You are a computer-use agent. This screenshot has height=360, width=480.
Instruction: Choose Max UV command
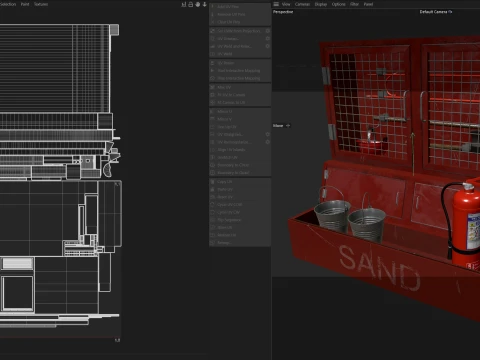[240, 87]
